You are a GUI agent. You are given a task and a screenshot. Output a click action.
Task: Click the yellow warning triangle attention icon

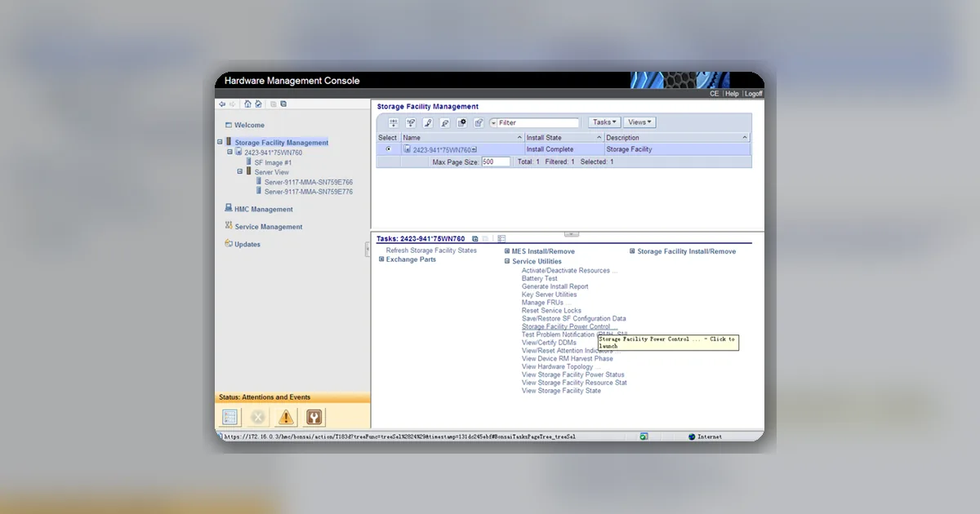pyautogui.click(x=286, y=417)
